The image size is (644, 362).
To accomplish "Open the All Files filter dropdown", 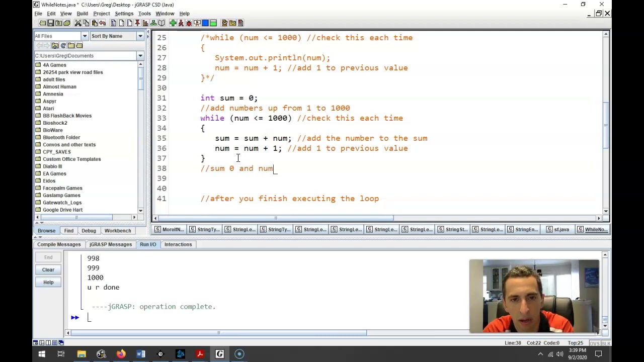I will coord(85,36).
